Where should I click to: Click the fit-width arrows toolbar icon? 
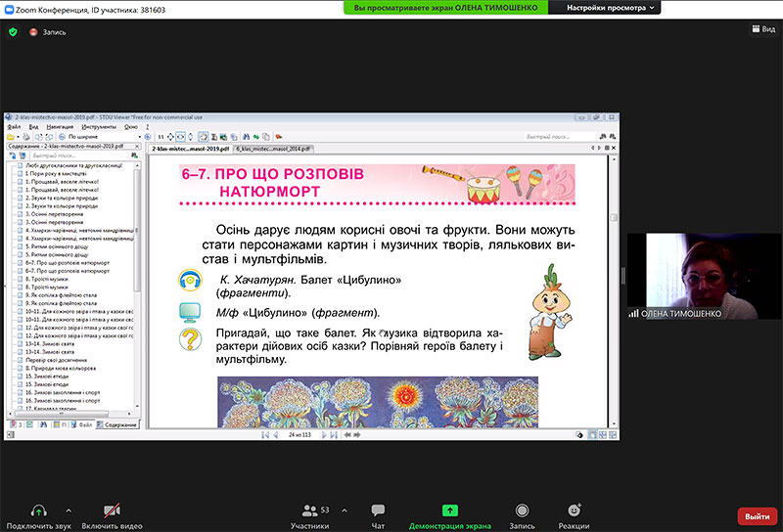pos(181,137)
